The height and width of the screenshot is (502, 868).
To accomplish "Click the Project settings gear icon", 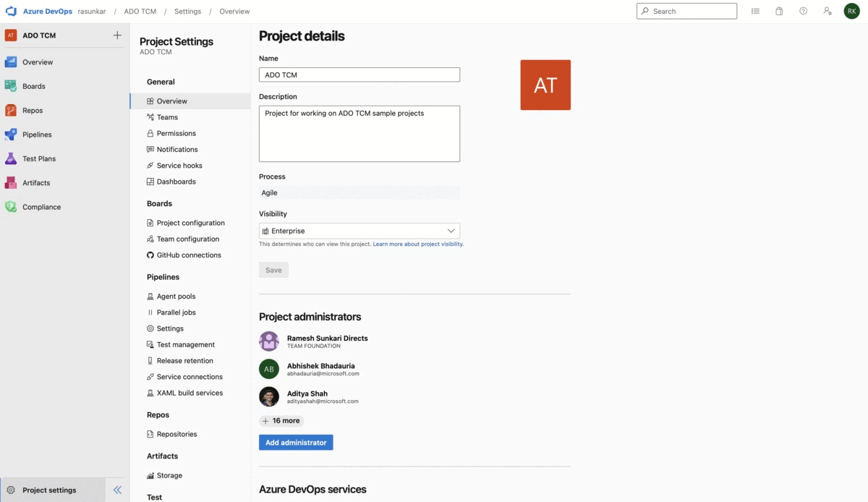I will 11,490.
